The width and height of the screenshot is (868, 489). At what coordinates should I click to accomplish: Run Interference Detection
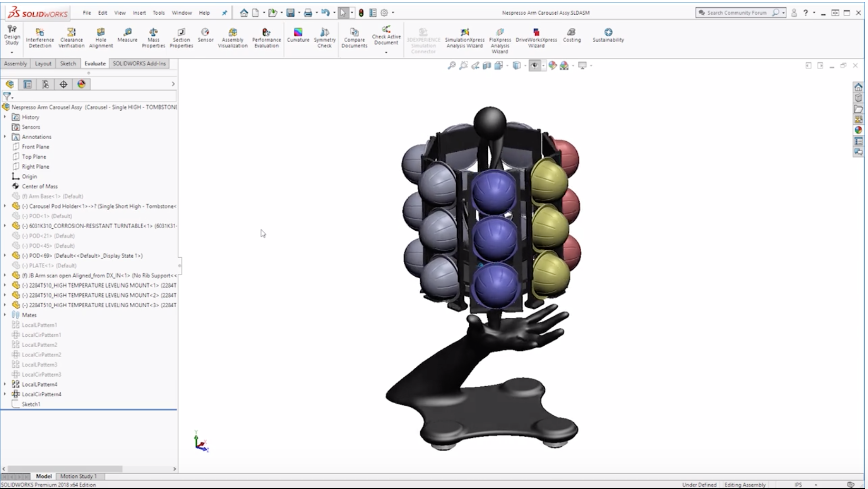click(40, 38)
